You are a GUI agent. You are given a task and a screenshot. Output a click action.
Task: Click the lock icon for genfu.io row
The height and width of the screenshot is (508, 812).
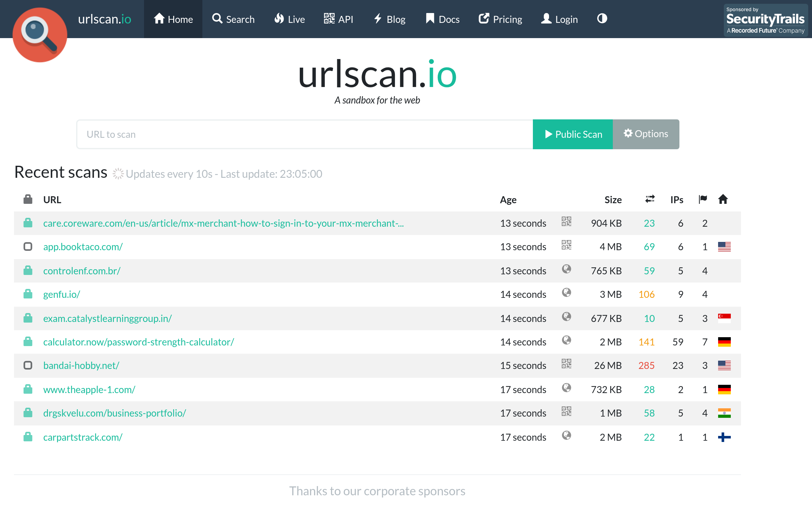28,294
